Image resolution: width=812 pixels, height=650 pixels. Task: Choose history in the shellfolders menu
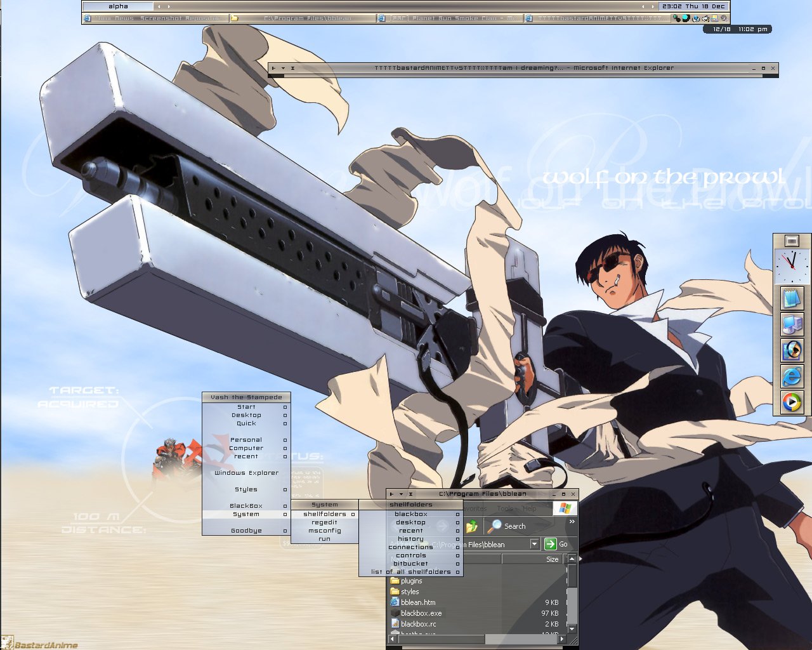pyautogui.click(x=411, y=539)
